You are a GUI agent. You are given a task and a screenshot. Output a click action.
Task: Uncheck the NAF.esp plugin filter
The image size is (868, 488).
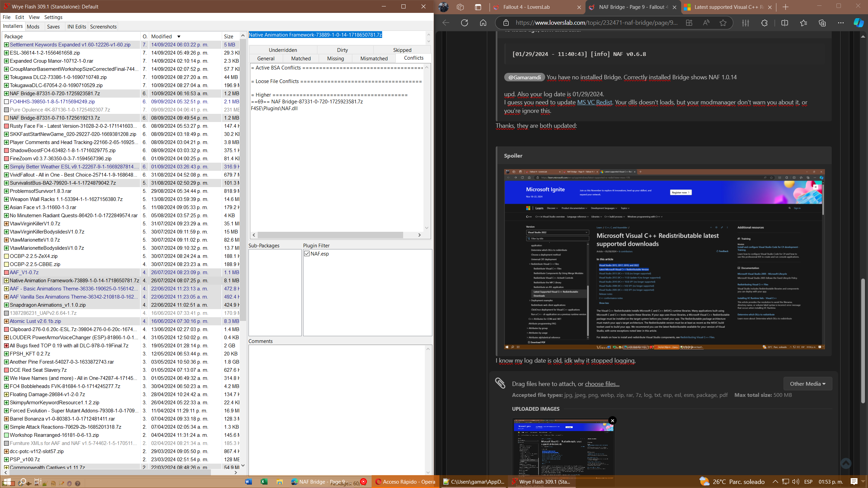[x=307, y=253]
